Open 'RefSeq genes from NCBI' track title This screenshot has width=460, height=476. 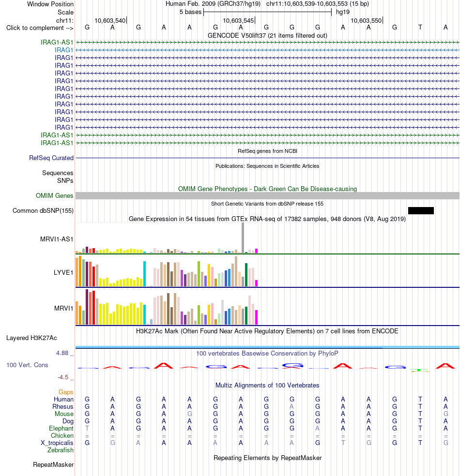267,151
